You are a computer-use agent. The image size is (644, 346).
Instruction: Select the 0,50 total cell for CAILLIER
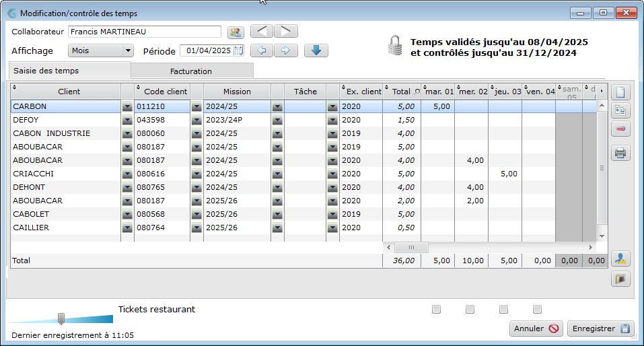tap(402, 228)
